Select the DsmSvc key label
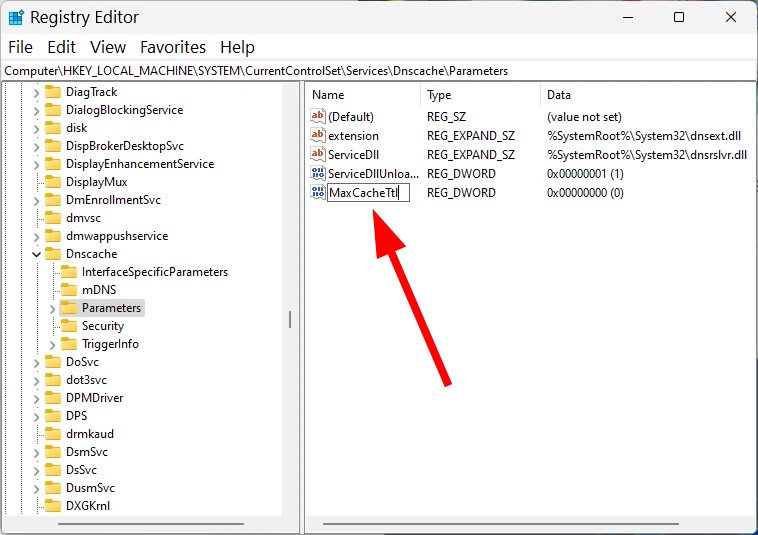The height and width of the screenshot is (535, 758). click(87, 452)
